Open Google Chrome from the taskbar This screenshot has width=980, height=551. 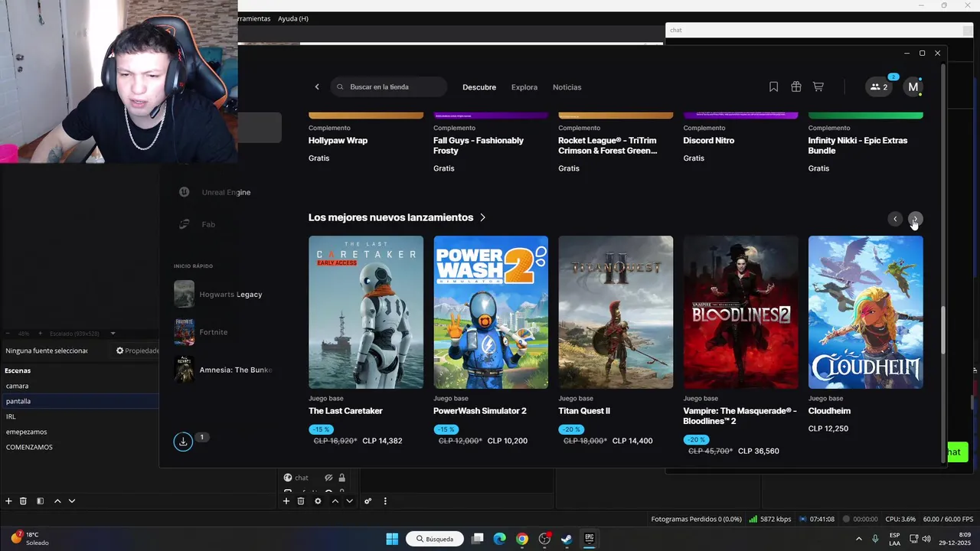point(522,539)
